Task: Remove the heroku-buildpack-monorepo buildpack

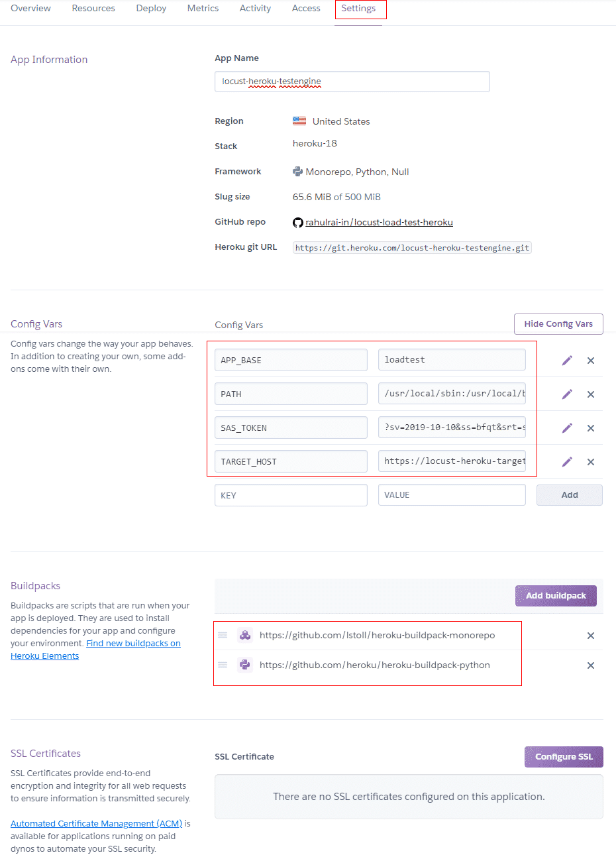Action: point(591,636)
